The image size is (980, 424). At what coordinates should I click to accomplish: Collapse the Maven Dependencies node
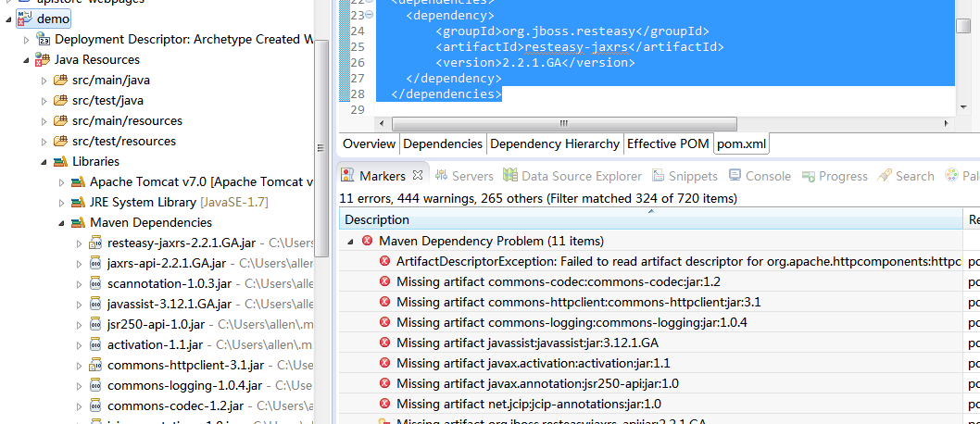[x=61, y=223]
